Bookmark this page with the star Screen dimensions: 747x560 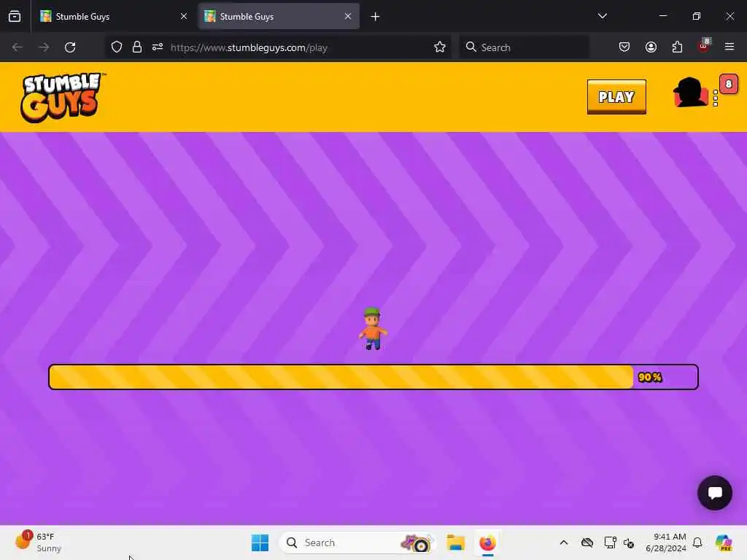point(440,47)
